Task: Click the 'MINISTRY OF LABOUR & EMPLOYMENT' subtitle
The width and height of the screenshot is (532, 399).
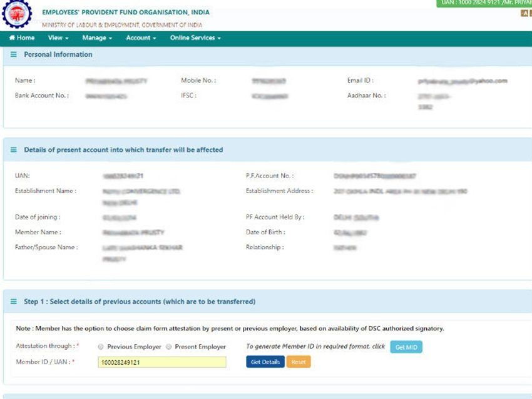Action: pos(122,25)
